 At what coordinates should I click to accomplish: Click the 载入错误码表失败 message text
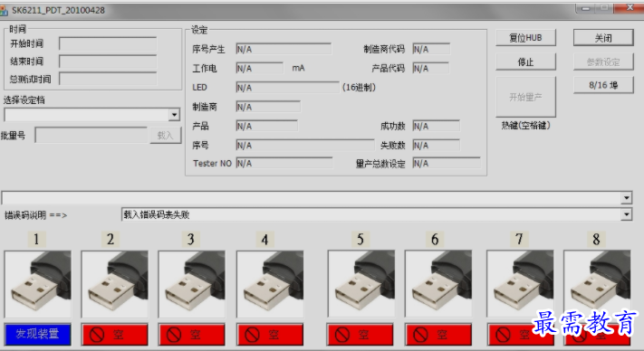click(x=157, y=214)
